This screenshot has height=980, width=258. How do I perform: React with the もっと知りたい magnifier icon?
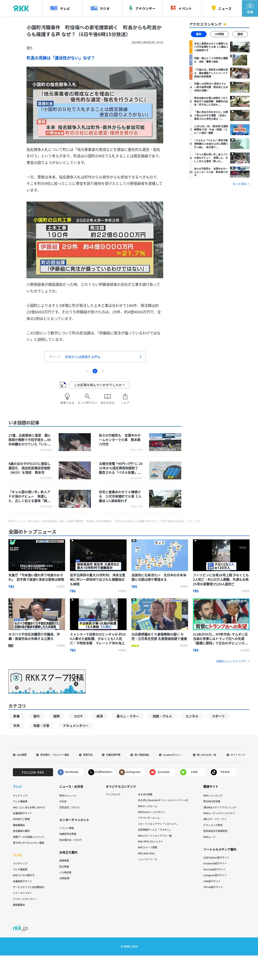click(x=87, y=396)
